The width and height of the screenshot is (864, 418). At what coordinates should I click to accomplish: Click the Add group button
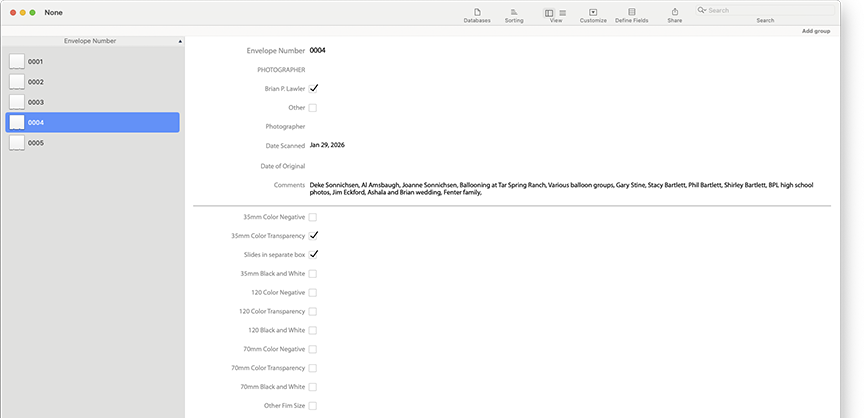click(816, 31)
